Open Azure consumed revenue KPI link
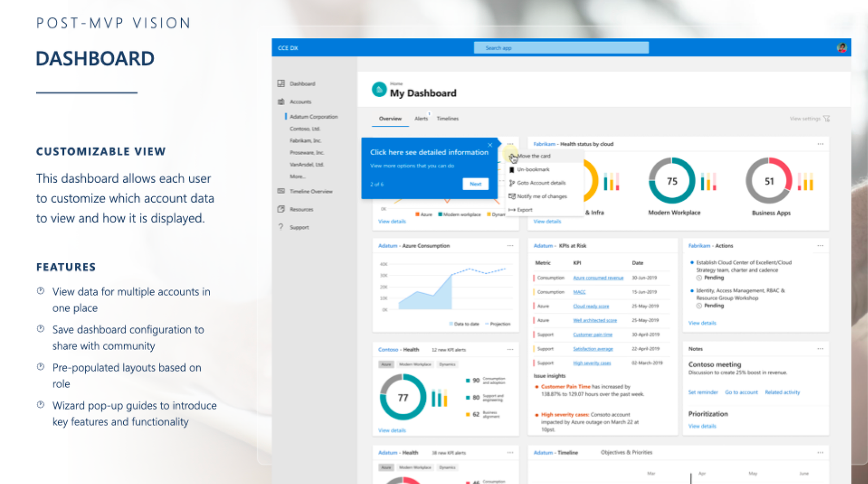 (598, 278)
